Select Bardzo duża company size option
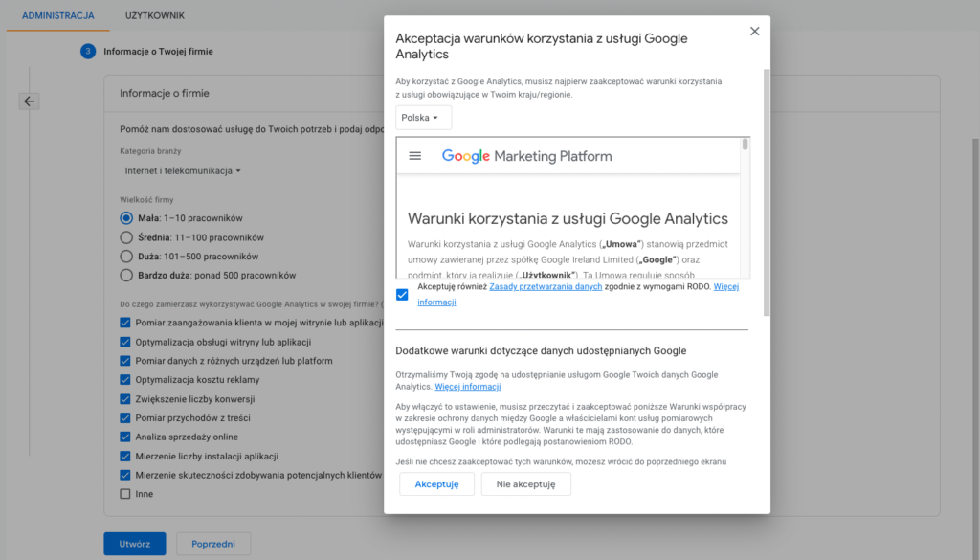This screenshot has width=980, height=560. point(126,276)
